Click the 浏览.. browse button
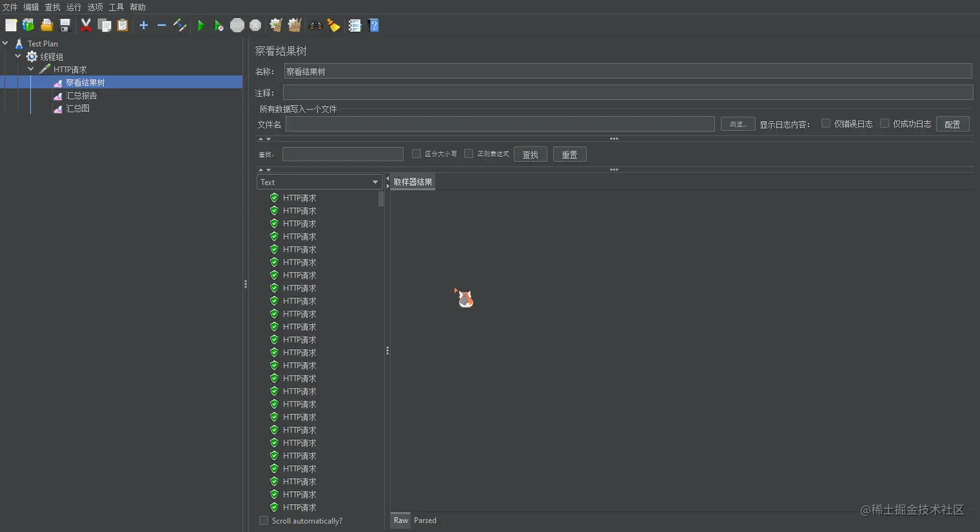This screenshot has width=980, height=532. pos(738,124)
